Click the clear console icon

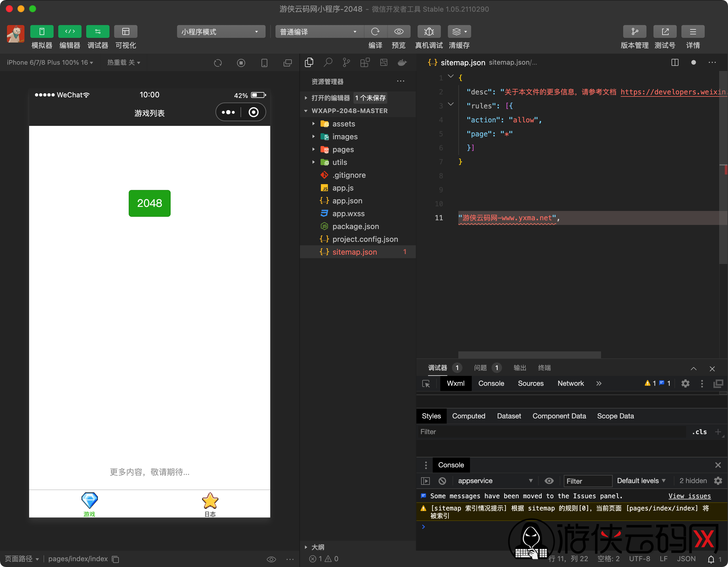coord(442,481)
